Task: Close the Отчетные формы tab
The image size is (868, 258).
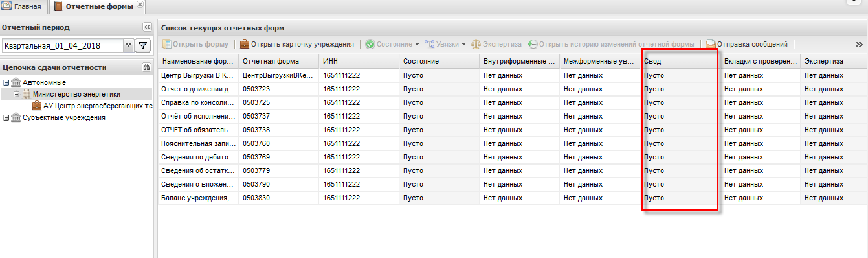Action: tap(140, 5)
